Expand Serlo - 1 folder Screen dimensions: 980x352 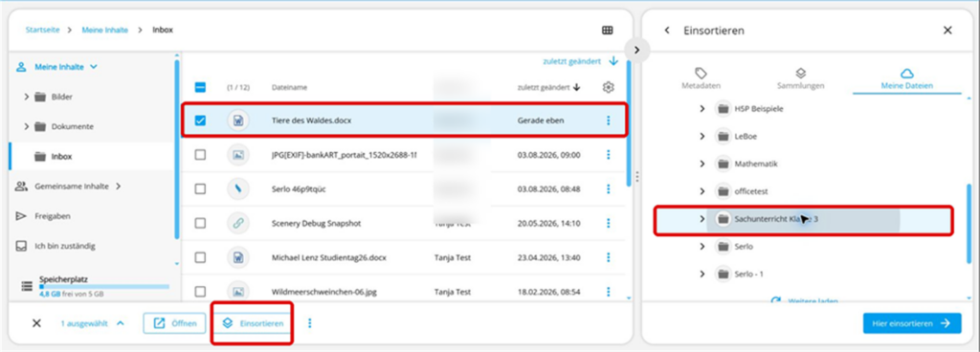[702, 274]
